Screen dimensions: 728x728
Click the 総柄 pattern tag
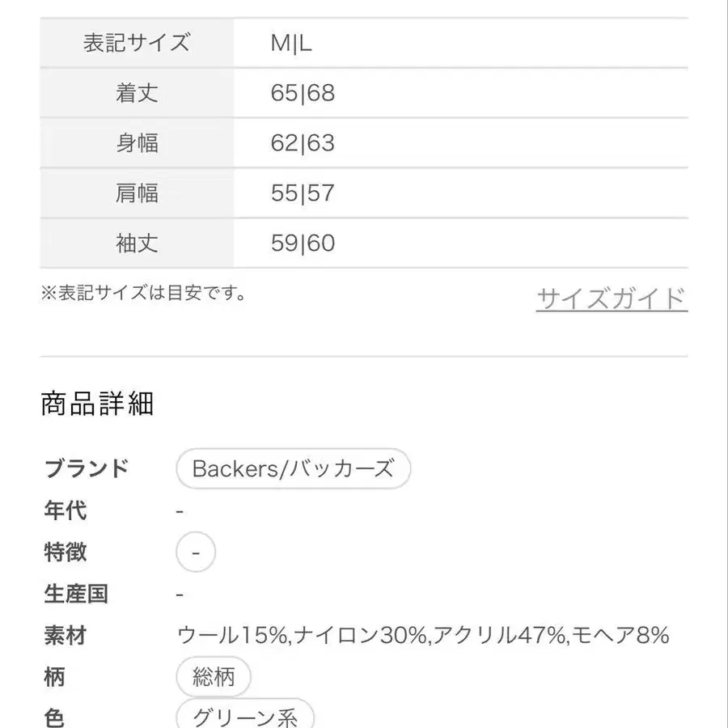tap(213, 677)
